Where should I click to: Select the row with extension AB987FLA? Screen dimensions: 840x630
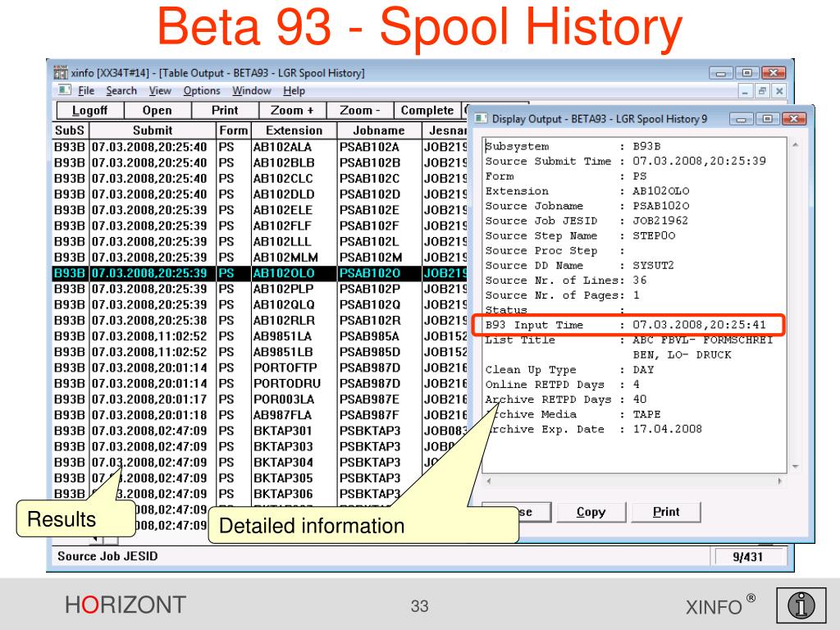(260, 415)
